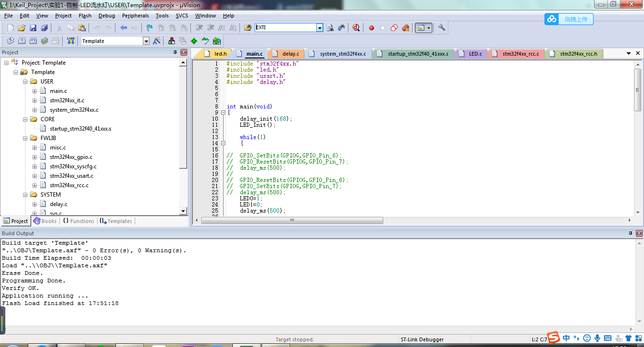Open the File menu

pyautogui.click(x=8, y=16)
